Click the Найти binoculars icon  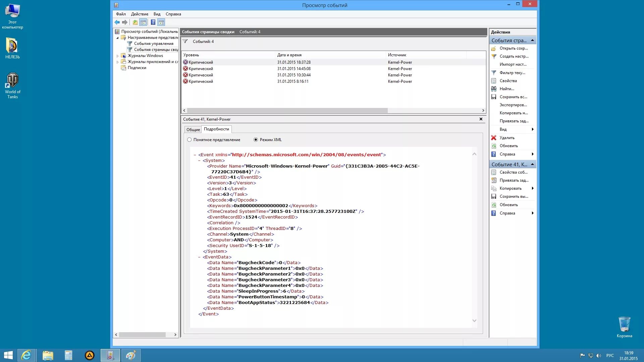click(x=494, y=89)
